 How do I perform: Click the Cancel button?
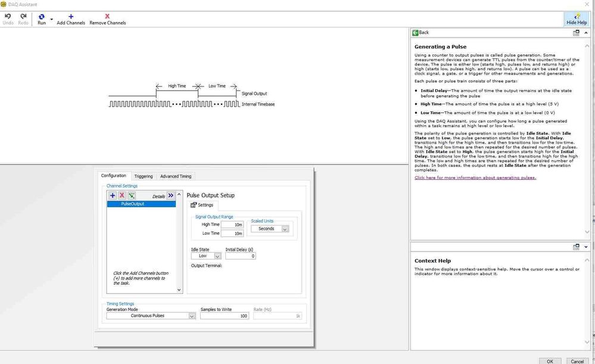[x=577, y=362]
